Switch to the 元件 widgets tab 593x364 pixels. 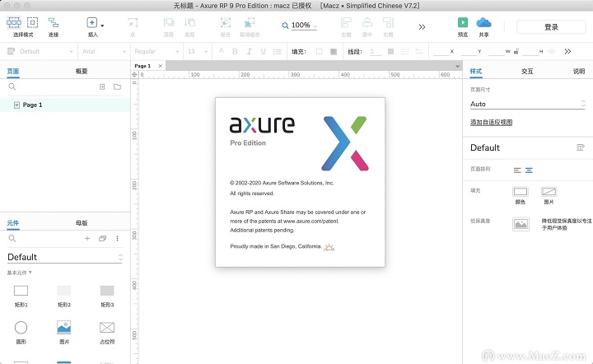pos(13,223)
